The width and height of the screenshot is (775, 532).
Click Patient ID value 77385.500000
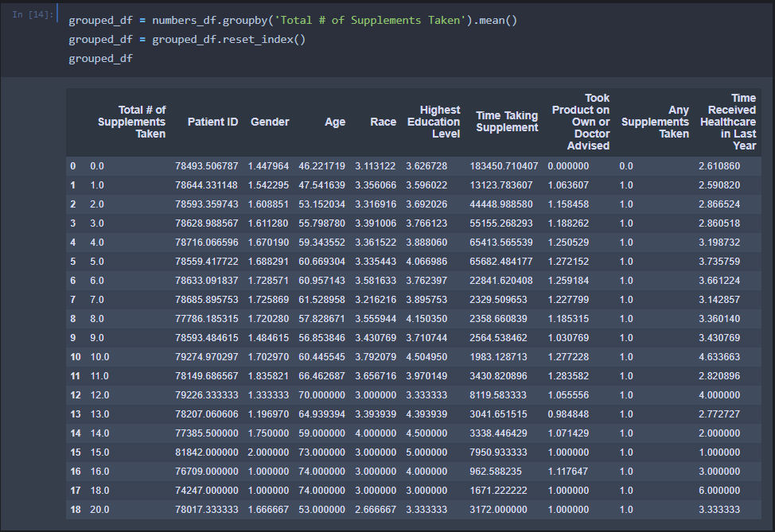point(207,433)
